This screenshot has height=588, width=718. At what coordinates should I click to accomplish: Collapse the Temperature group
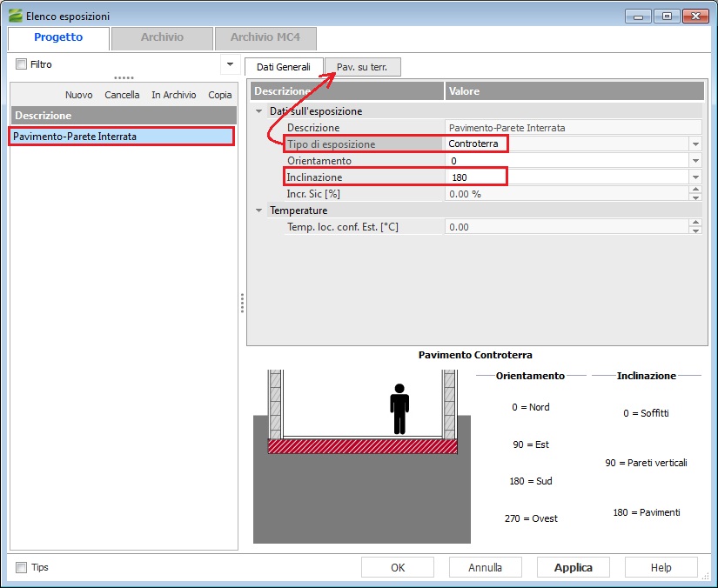tap(258, 210)
